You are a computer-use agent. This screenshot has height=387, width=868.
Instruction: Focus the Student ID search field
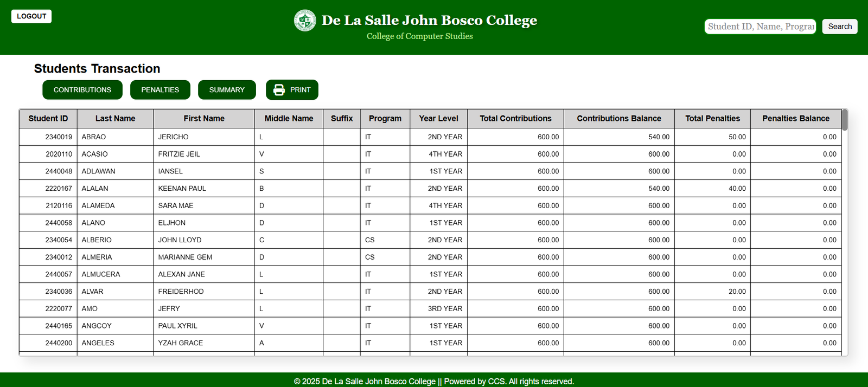click(760, 27)
